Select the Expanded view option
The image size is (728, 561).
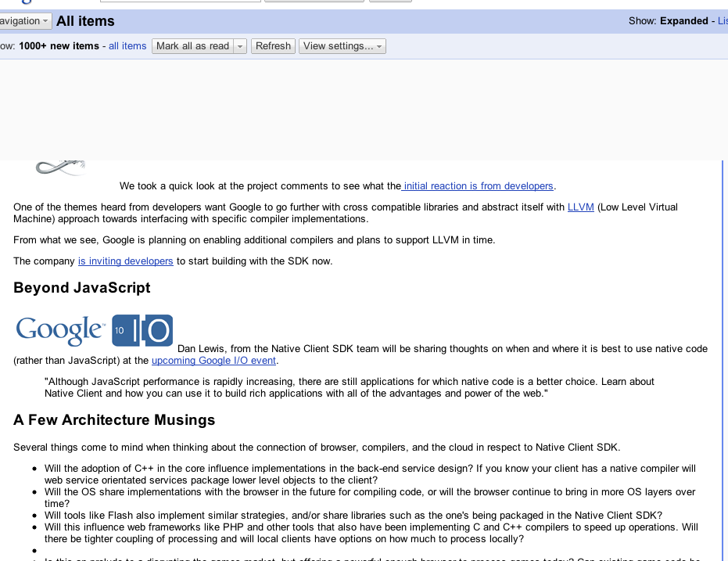click(684, 21)
